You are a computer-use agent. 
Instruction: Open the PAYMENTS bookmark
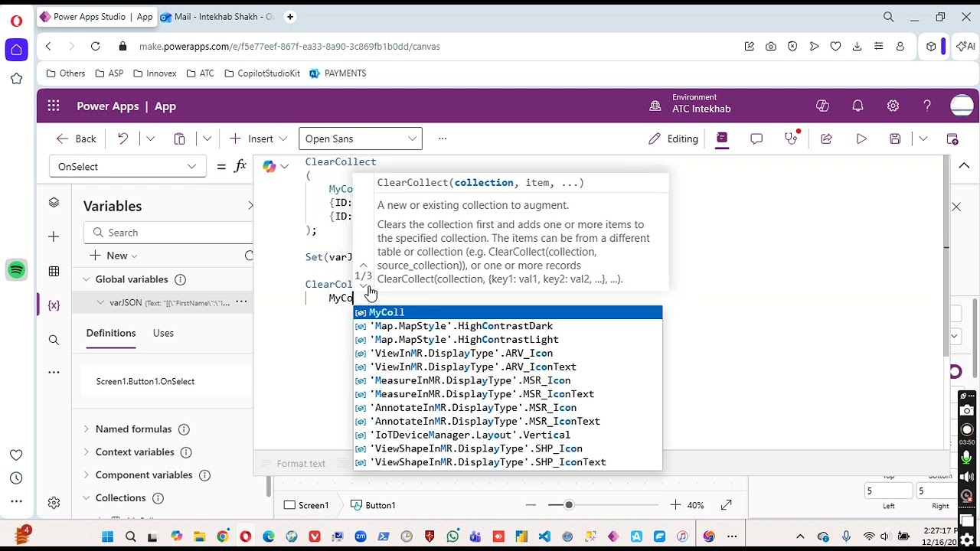pos(338,73)
